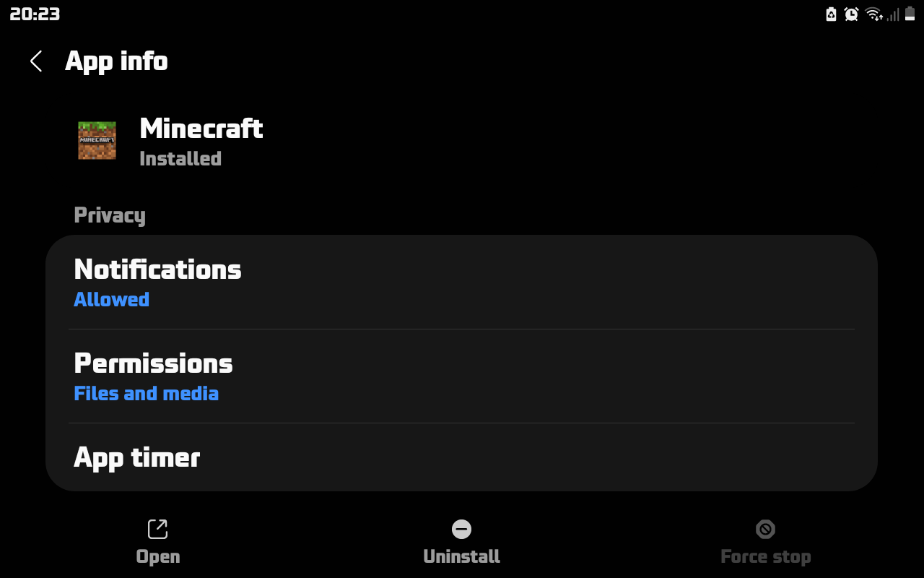Tap the Minecraft app name title
This screenshot has width=924, height=578.
pos(201,129)
